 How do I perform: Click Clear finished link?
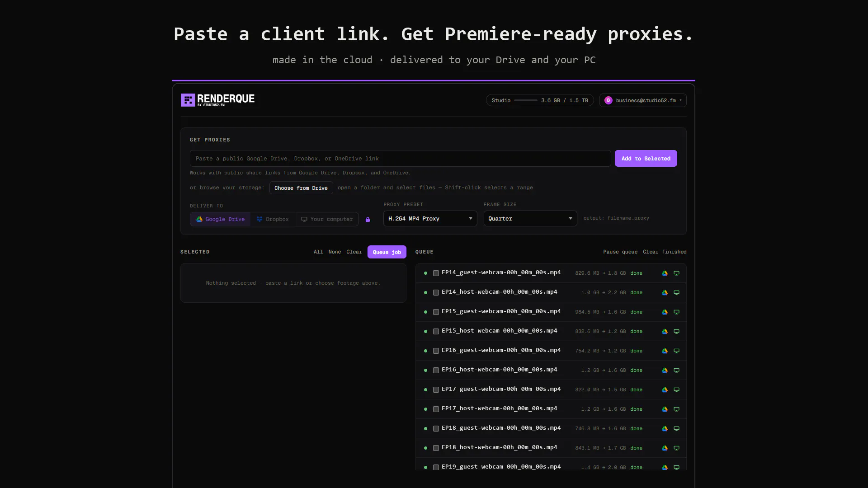pyautogui.click(x=665, y=252)
